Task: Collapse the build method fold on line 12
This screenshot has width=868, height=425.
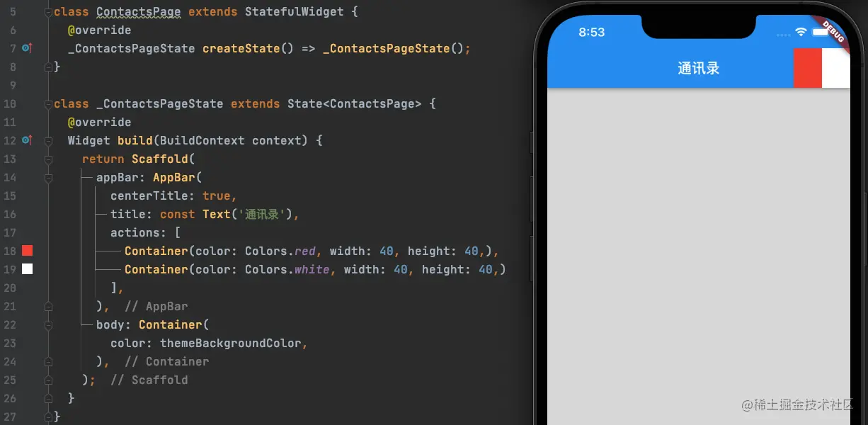Action: click(48, 141)
